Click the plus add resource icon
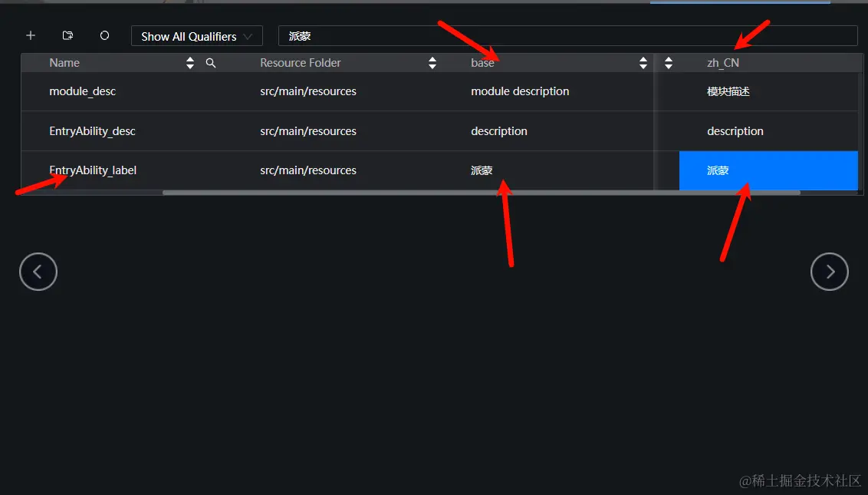 pos(31,35)
